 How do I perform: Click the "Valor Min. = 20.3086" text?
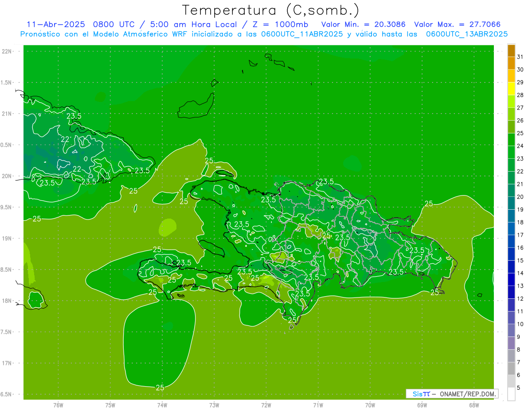[363, 24]
